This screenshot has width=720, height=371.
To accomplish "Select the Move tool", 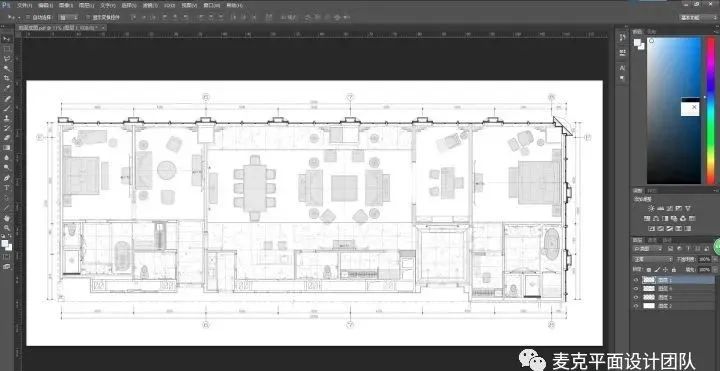I will (x=6, y=39).
